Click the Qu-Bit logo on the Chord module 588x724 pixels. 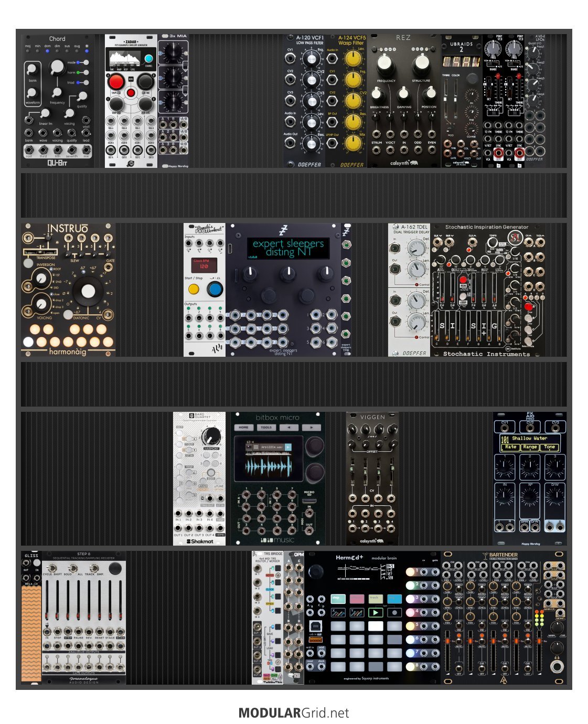(58, 163)
